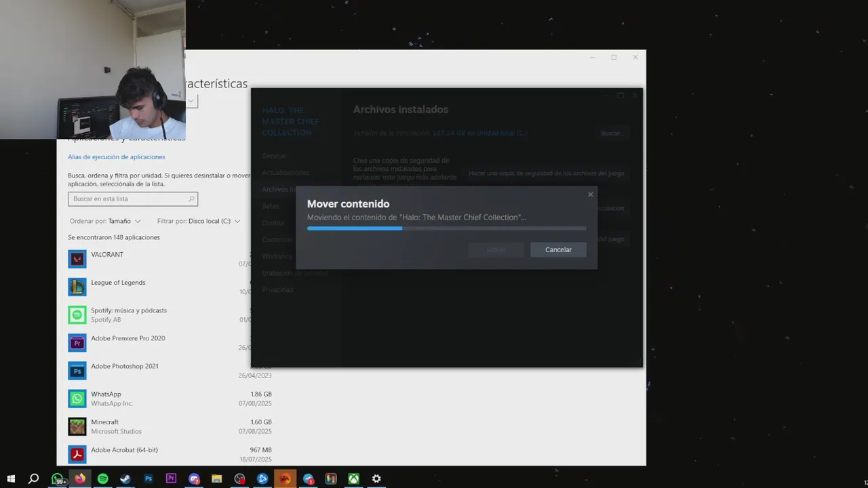This screenshot has width=868, height=488.
Task: Click the 'WhatsApp Inc.' publisher text
Action: click(112, 403)
